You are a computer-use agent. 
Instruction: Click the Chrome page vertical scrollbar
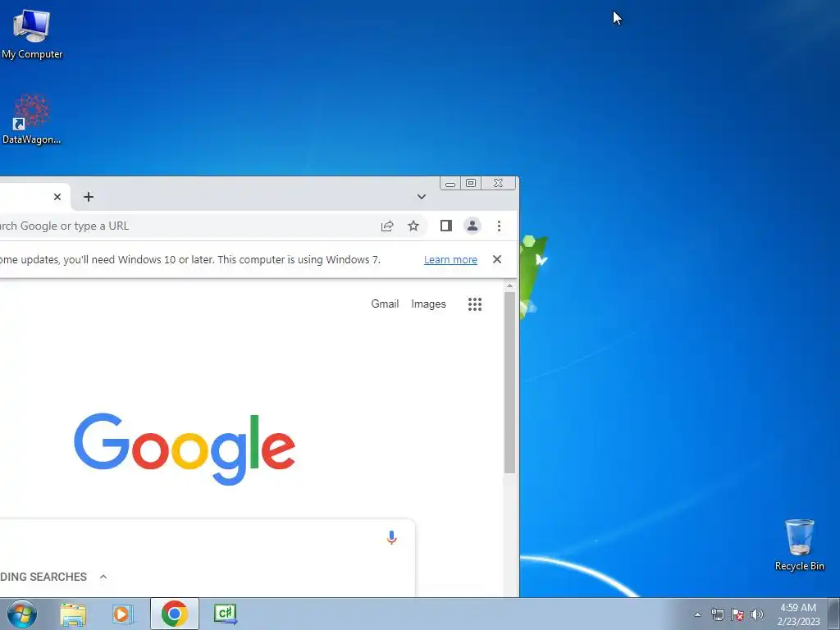[x=509, y=382]
